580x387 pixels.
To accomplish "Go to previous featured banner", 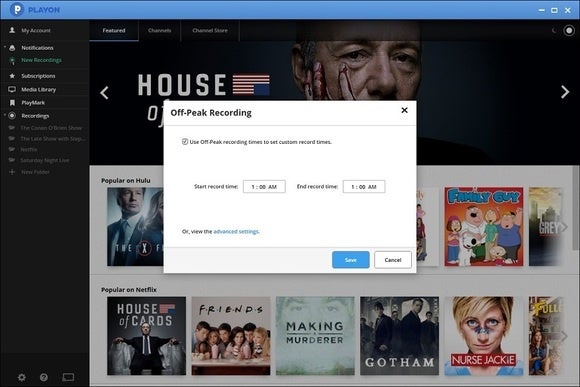I will pos(104,92).
